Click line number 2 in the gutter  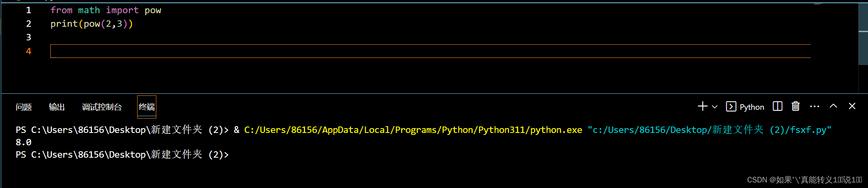click(28, 24)
